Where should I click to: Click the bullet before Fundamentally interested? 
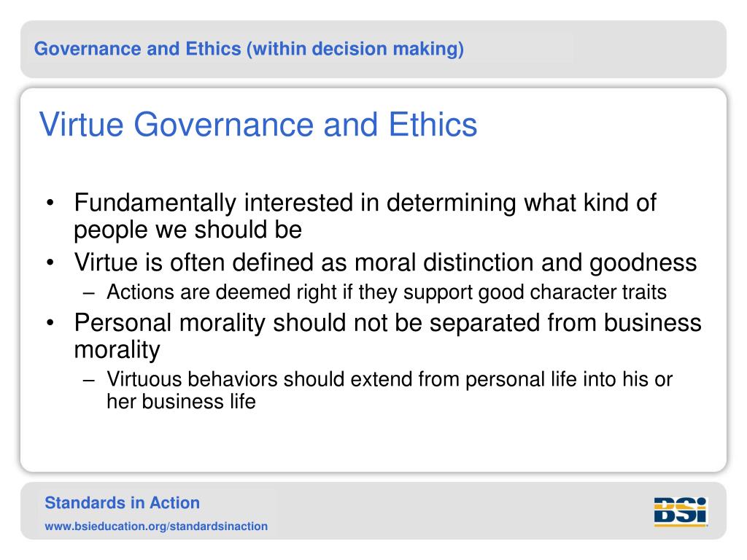pos(50,203)
